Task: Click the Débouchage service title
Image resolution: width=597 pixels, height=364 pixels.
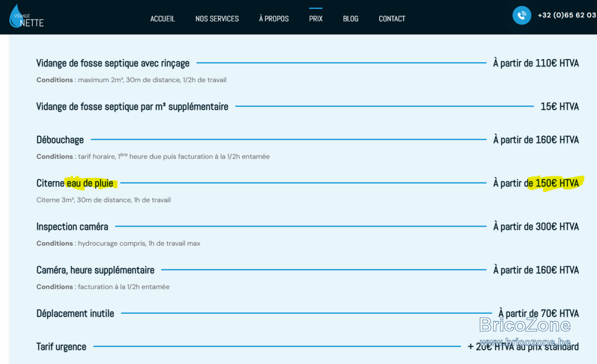Action: [60, 140]
